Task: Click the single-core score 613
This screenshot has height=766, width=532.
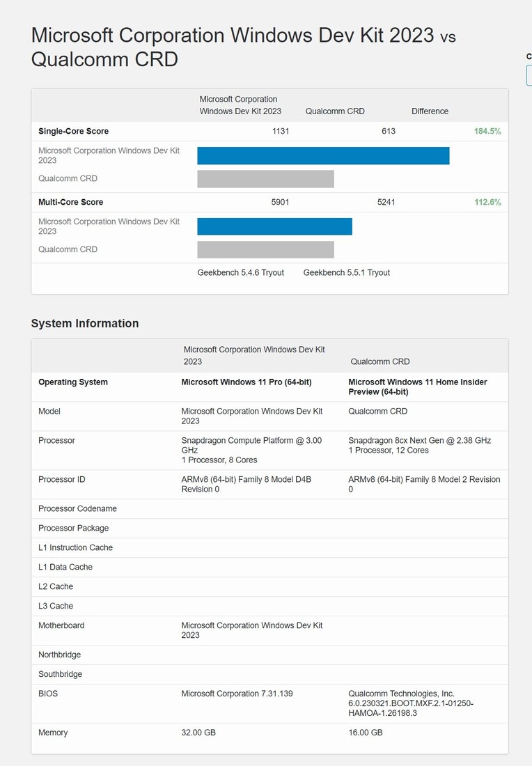Action: (x=389, y=131)
